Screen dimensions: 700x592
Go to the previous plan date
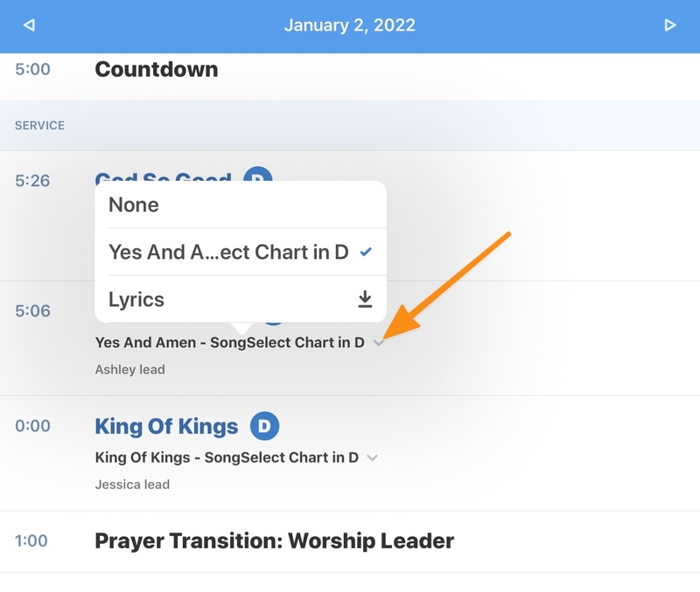pos(29,25)
